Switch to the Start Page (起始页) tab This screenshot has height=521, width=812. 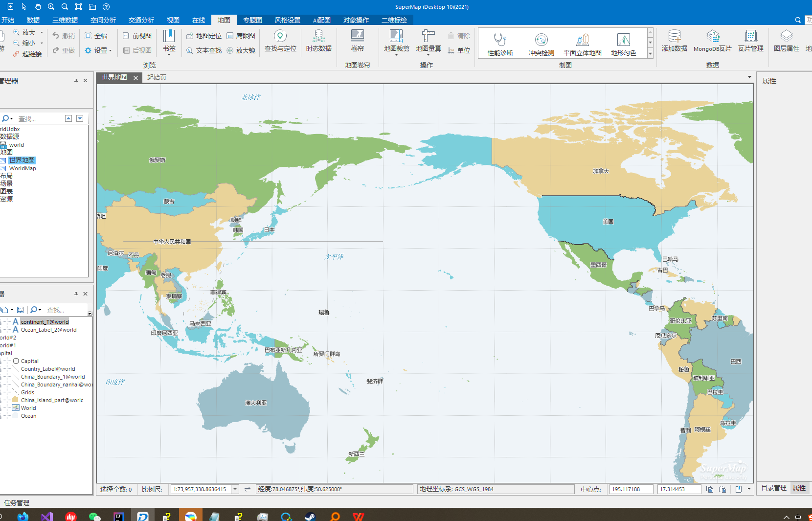coord(157,77)
